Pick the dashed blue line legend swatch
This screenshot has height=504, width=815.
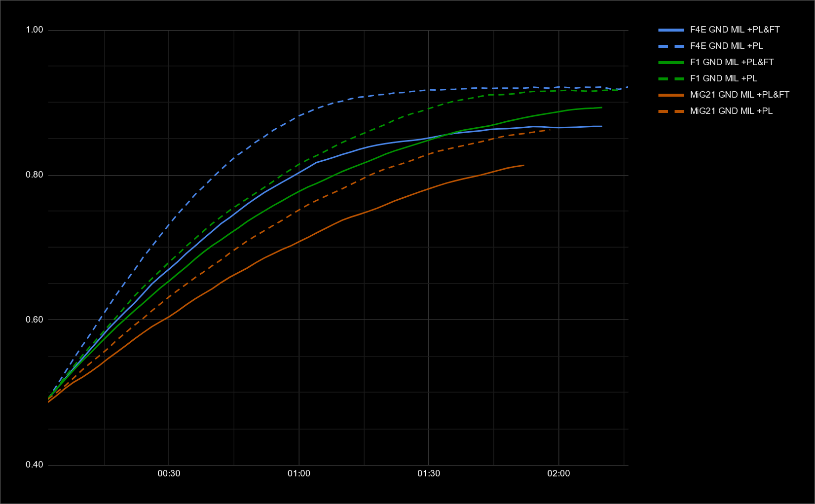point(671,46)
